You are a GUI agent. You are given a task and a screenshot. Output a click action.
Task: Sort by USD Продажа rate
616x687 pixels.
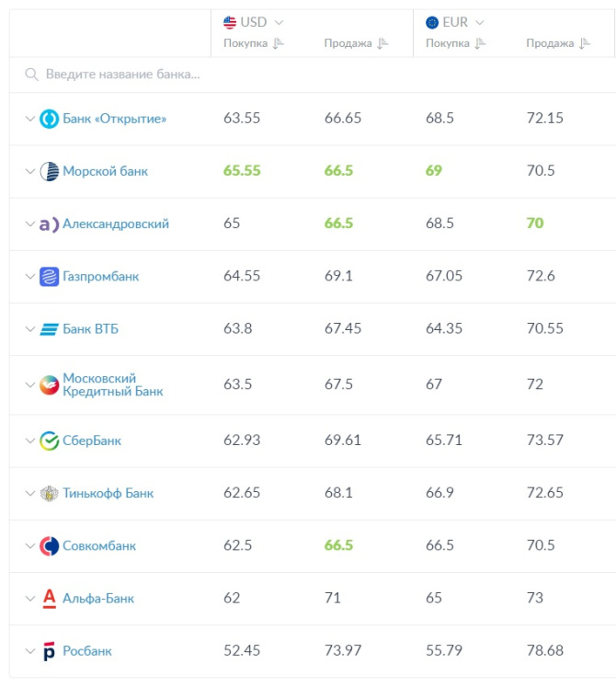382,43
